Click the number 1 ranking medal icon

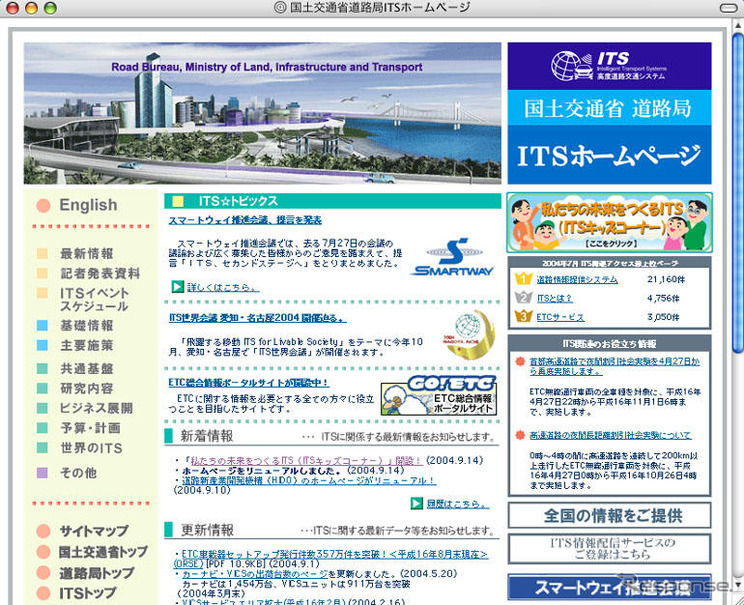tap(522, 279)
